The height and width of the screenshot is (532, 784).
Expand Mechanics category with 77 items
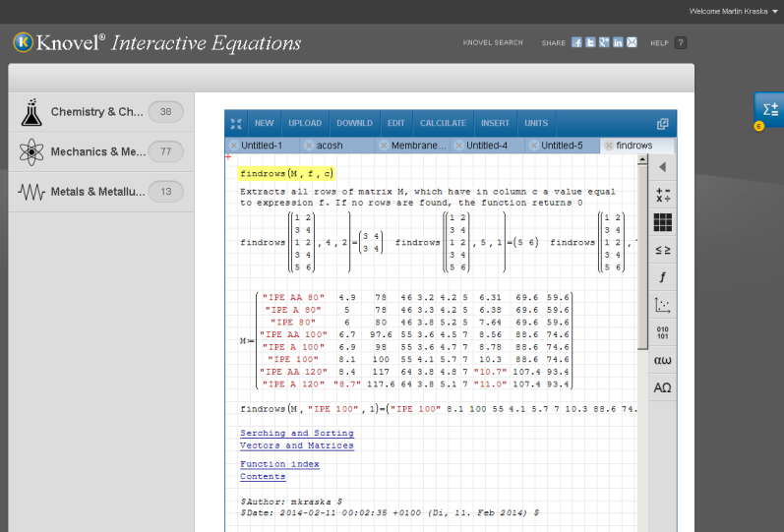coord(100,151)
